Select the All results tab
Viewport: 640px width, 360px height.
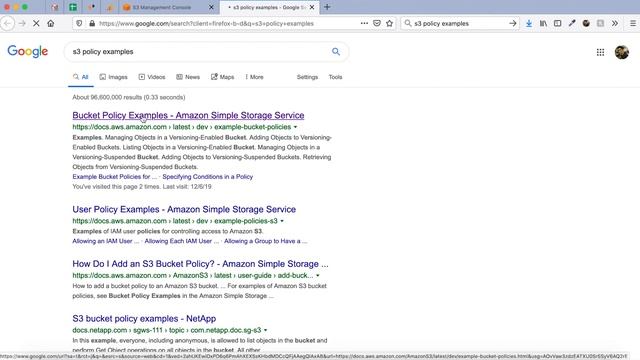(81, 77)
